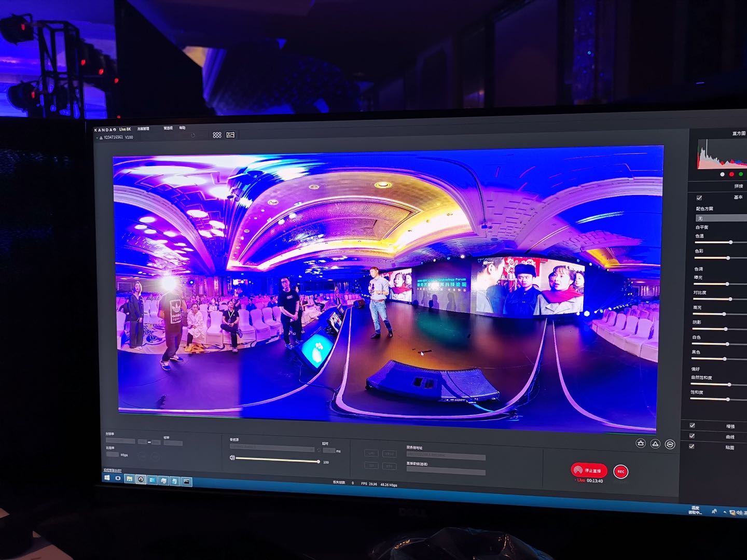Open the 配色方案 dropdown showing 无

coord(722,218)
